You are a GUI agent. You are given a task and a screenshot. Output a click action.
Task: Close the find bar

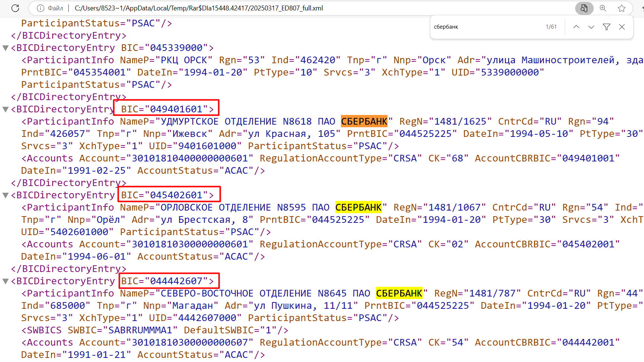point(622,27)
